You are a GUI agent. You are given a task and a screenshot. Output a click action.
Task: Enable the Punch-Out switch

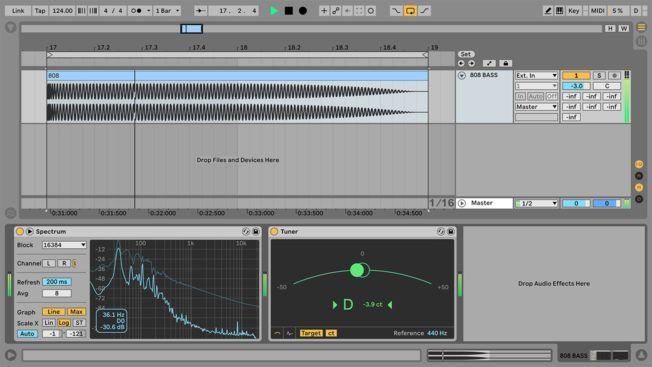click(x=424, y=11)
